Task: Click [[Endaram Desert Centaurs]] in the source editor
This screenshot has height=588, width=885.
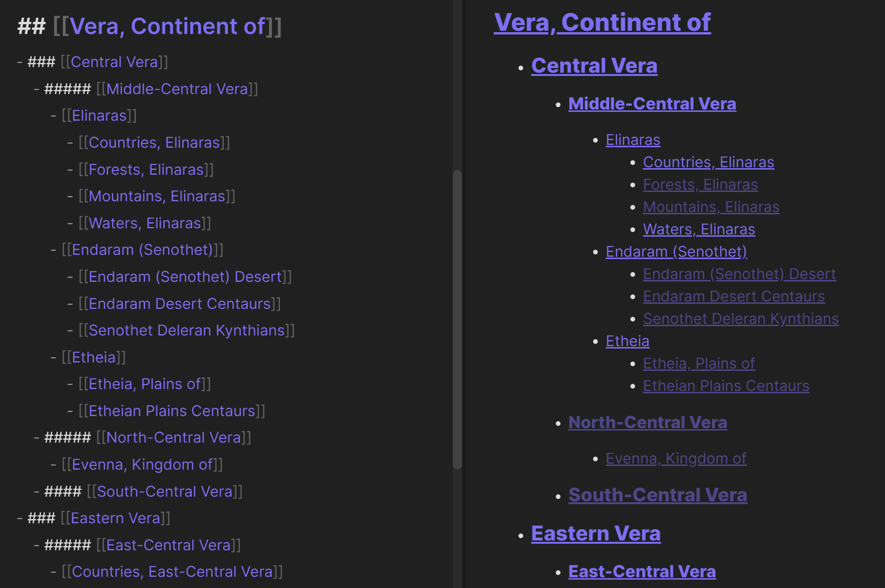Action: click(x=180, y=304)
